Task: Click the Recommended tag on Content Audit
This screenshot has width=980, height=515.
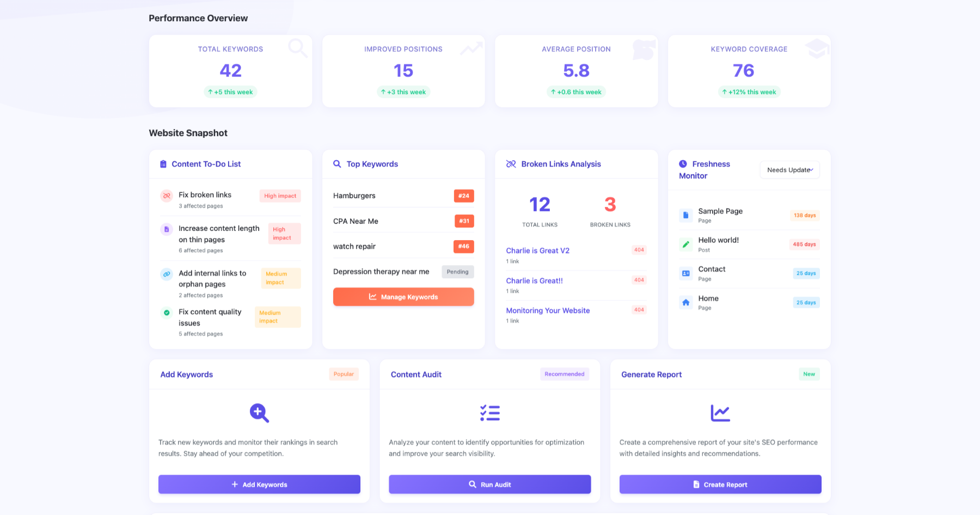Action: pyautogui.click(x=565, y=374)
